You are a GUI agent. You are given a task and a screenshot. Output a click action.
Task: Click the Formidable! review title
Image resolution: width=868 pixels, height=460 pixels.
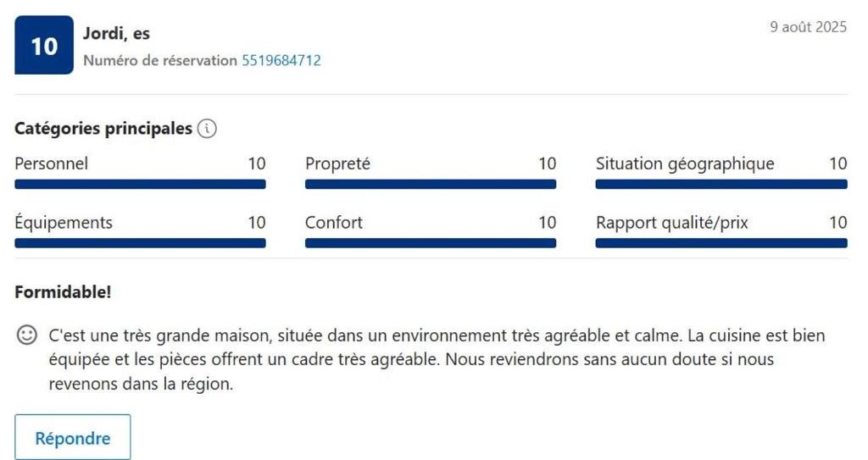63,291
